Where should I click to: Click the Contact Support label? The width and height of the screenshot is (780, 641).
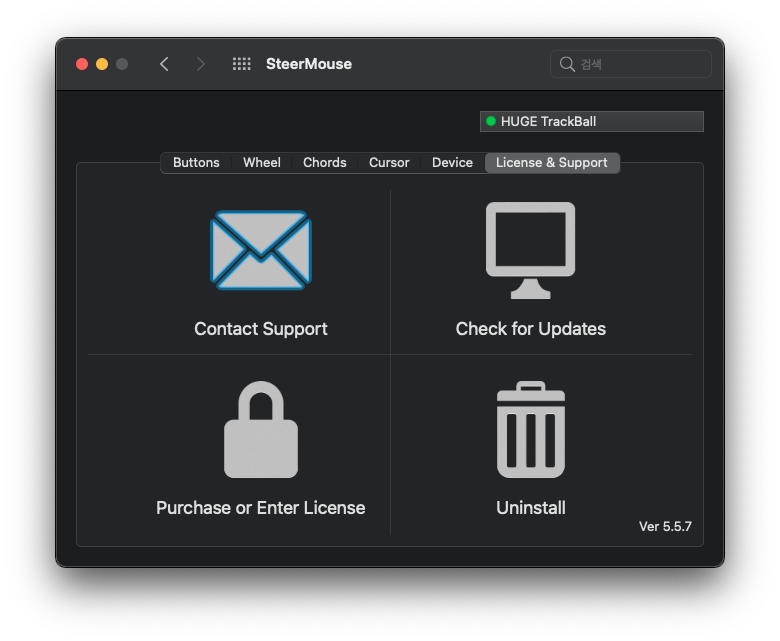(x=261, y=329)
